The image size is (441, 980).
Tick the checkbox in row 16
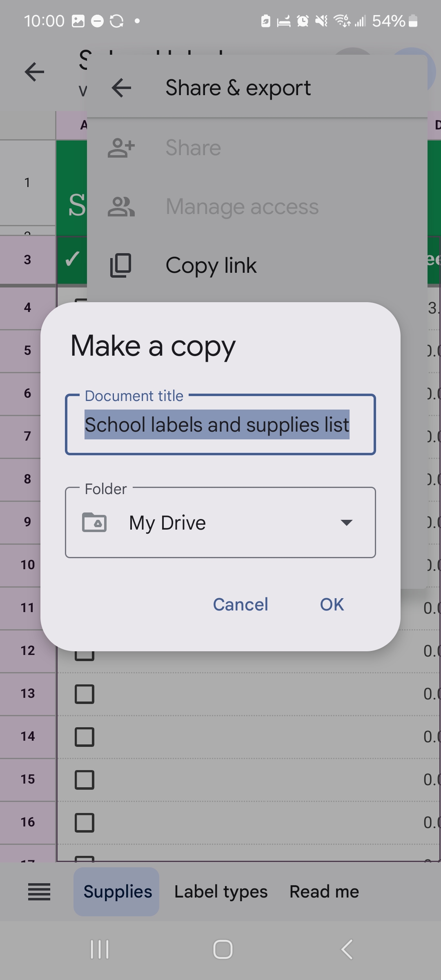(85, 823)
